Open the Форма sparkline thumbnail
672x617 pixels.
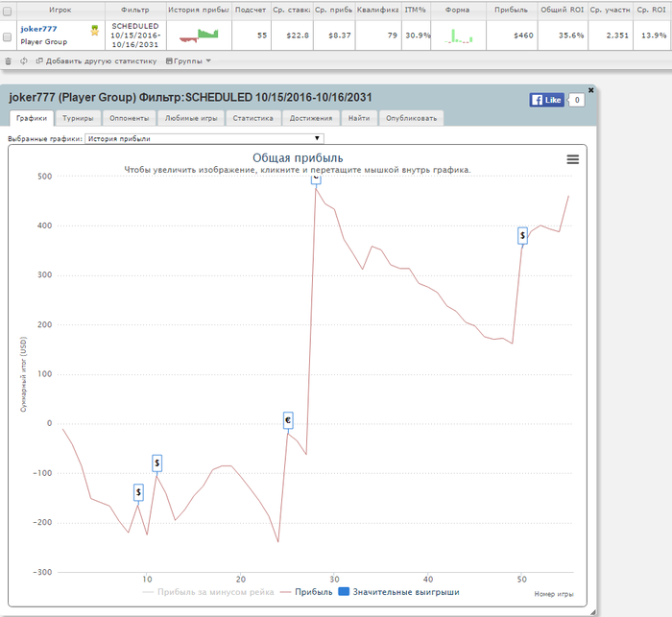(x=459, y=36)
